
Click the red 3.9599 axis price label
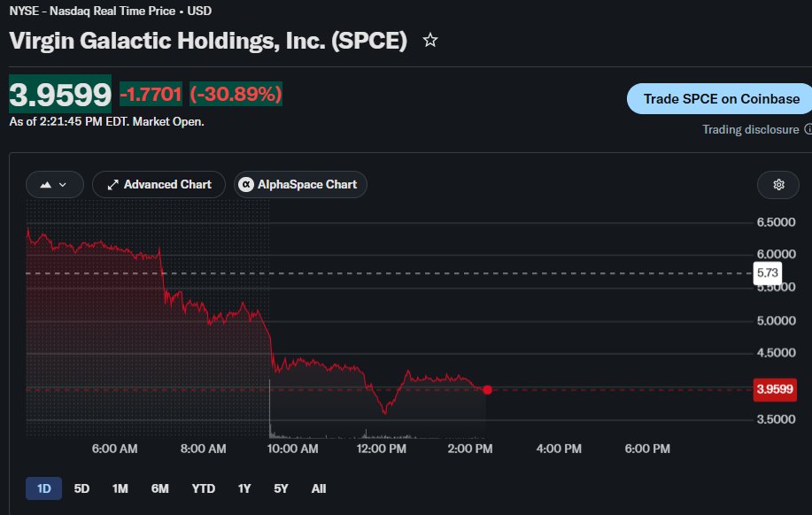coord(775,389)
